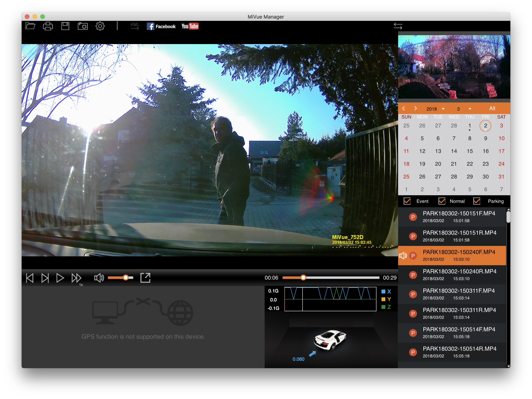Click the rear camera thumbnail preview
The height and width of the screenshot is (399, 532).
pos(454,66)
